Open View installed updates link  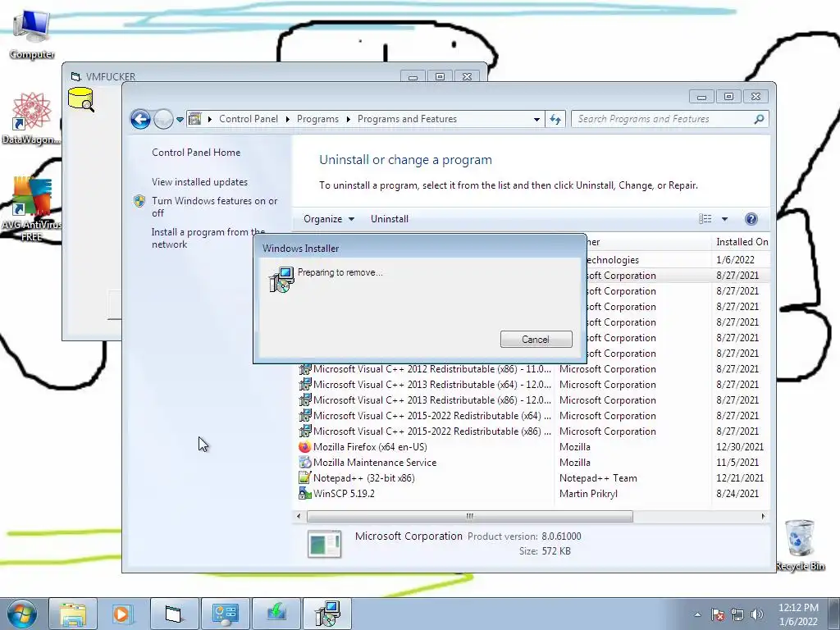click(199, 181)
